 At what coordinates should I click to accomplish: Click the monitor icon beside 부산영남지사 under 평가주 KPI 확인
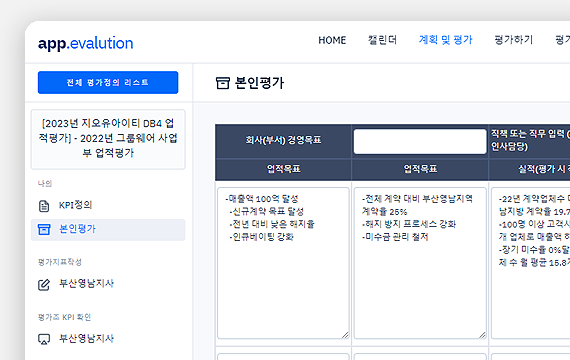[x=44, y=340]
